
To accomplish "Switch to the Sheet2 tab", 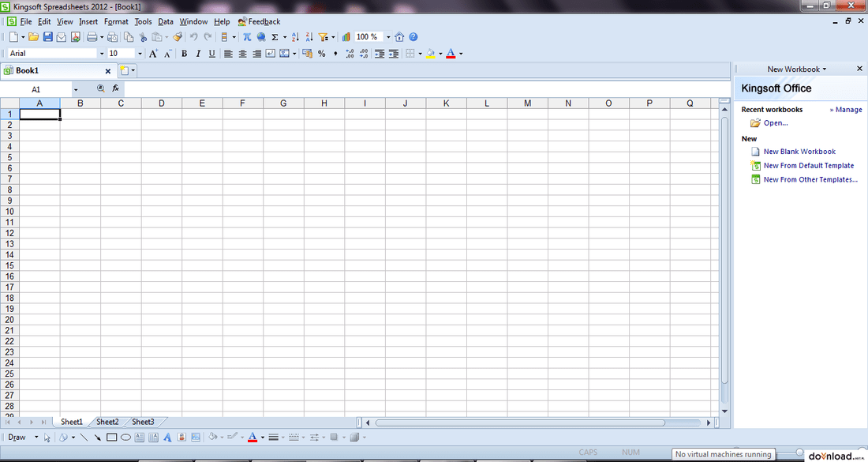I will [107, 422].
